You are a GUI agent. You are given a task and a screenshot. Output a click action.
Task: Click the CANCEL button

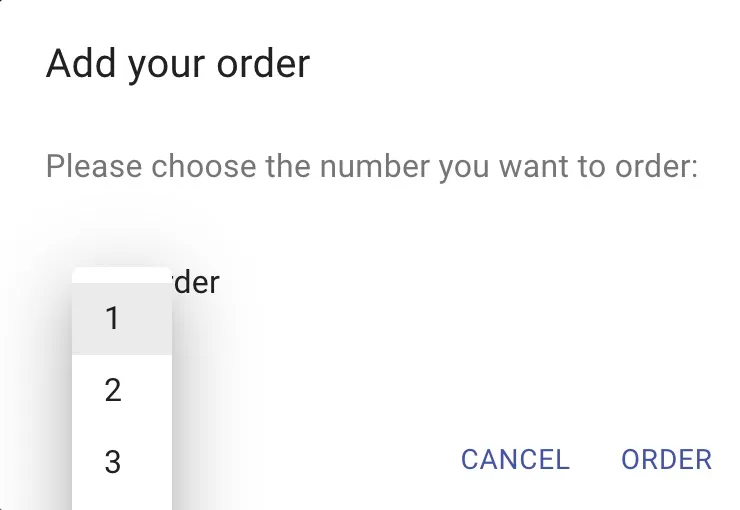[515, 459]
